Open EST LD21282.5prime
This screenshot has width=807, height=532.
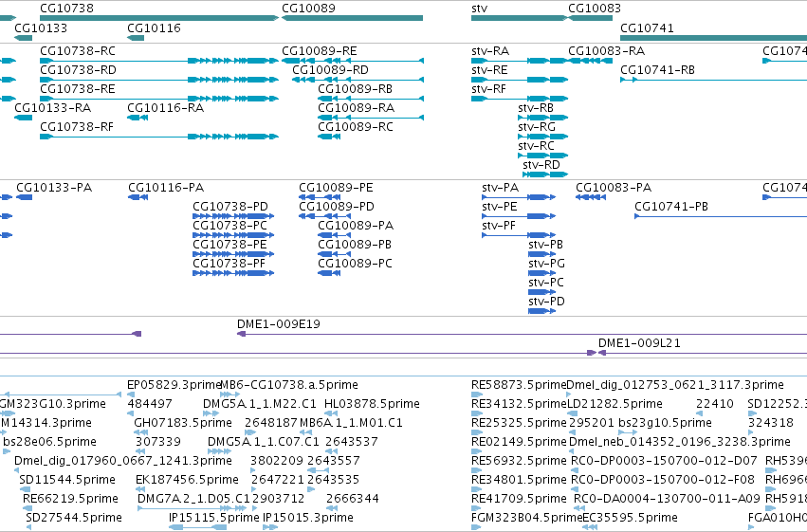[614, 403]
